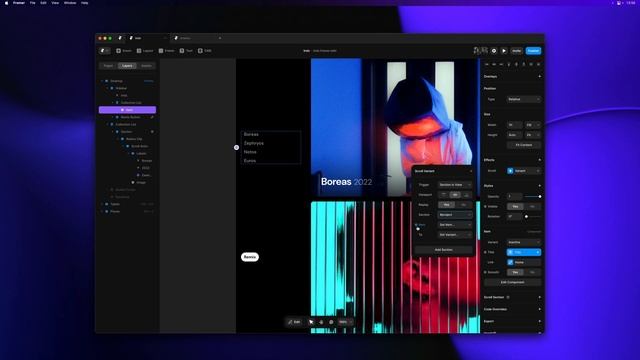
Task: Open the Scroll Variant effect row
Action: coord(524,171)
